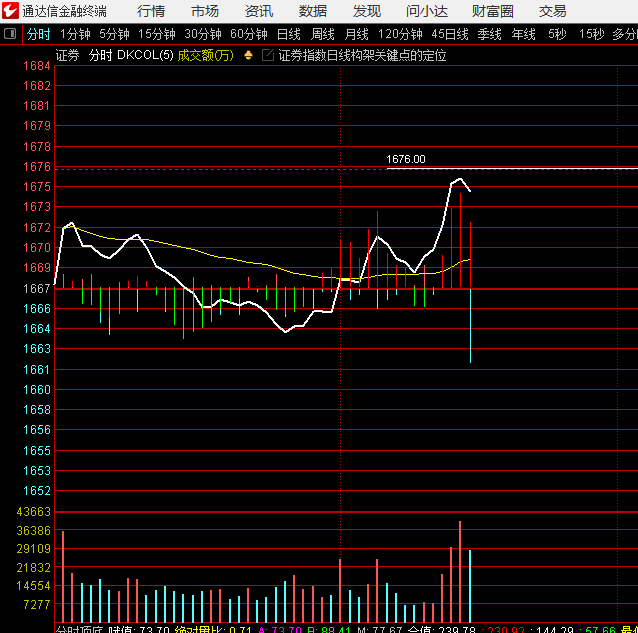This screenshot has height=633, width=638.
Task: Click the yellow up-down arrow indicator icon
Action: pos(248,55)
